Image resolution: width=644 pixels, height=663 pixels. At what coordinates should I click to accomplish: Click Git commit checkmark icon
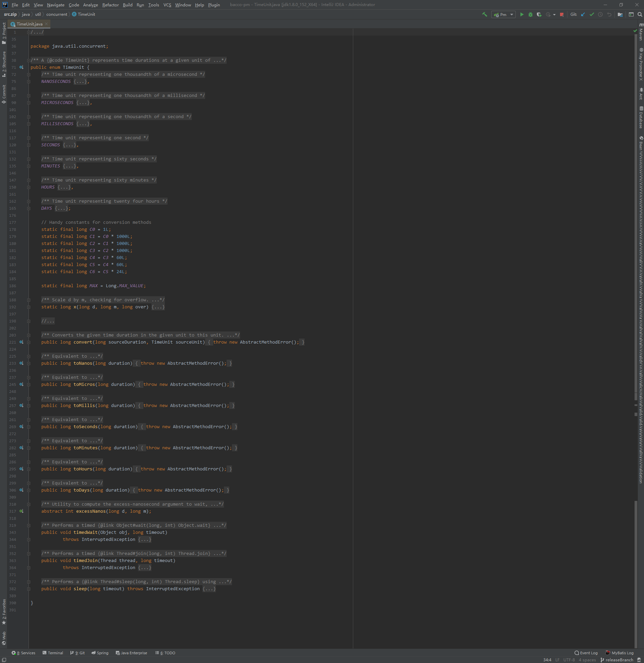click(x=592, y=14)
